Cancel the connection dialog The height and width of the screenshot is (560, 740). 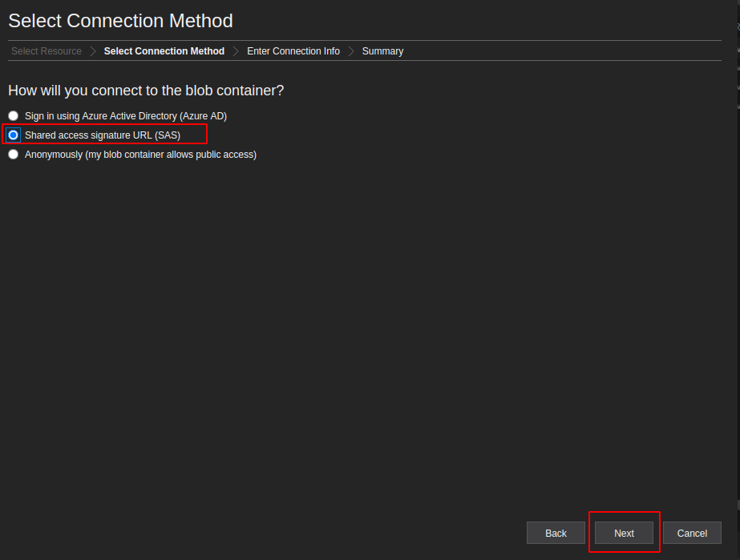pos(692,533)
